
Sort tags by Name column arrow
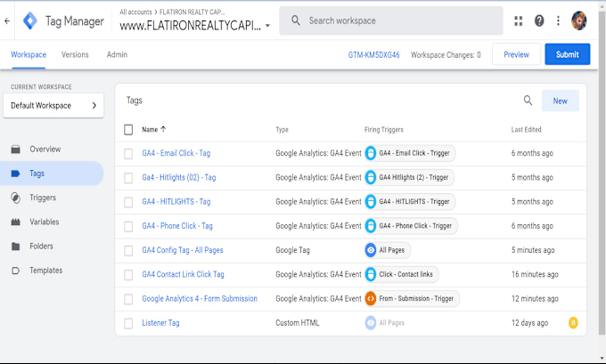tap(163, 129)
